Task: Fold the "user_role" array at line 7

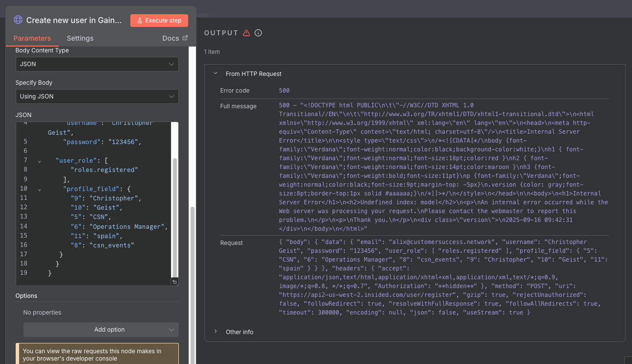Action: click(39, 161)
